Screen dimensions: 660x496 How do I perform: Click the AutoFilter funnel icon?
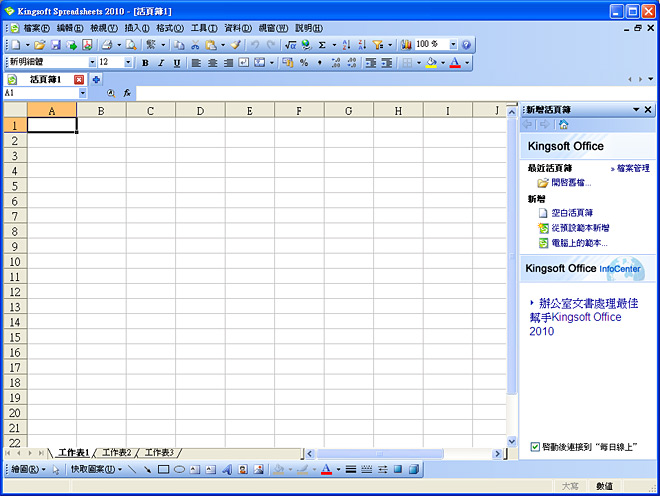[378, 45]
